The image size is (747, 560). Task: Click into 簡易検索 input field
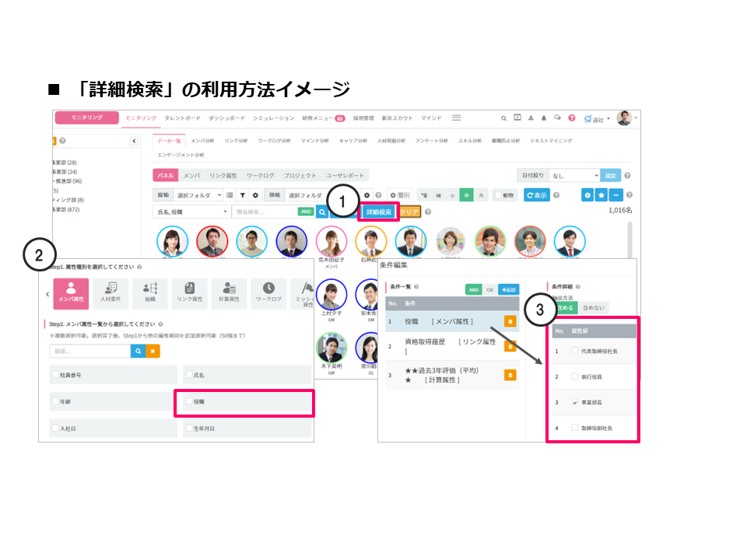tap(265, 212)
